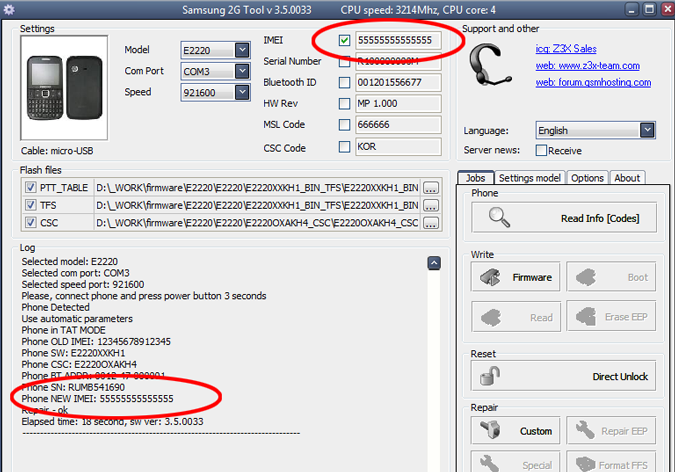The height and width of the screenshot is (472, 675).
Task: Click the Serial Number input field
Action: 398,62
